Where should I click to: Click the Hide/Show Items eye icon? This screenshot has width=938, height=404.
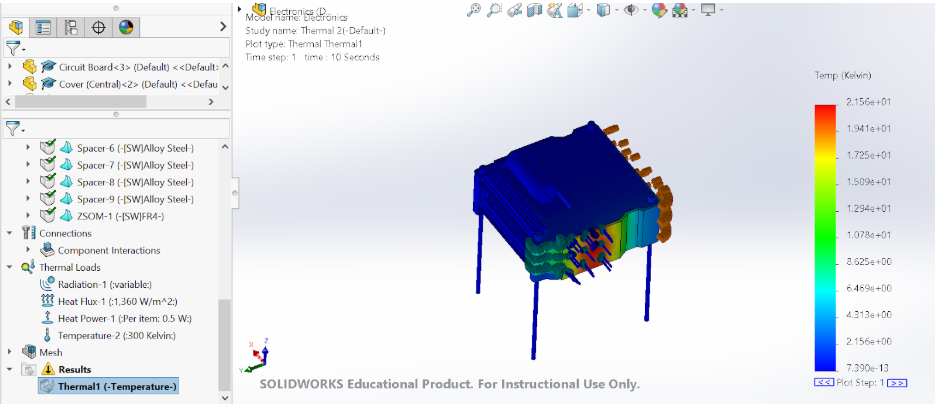point(631,10)
